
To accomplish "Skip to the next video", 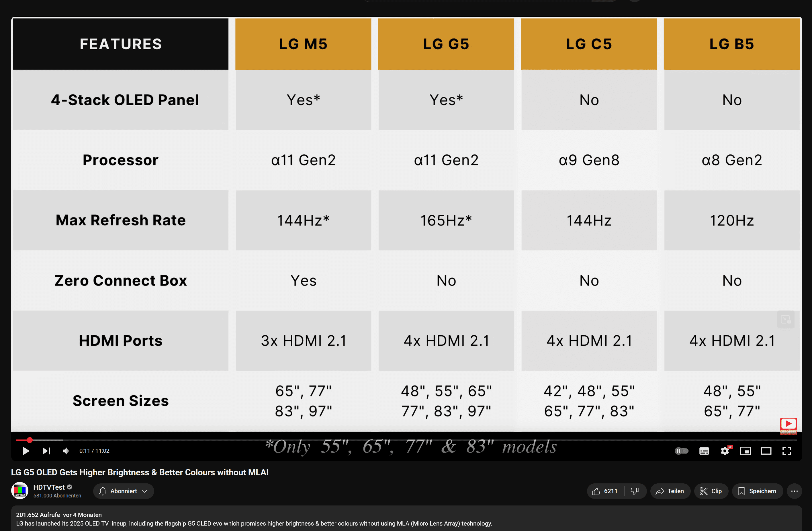I will pos(46,451).
